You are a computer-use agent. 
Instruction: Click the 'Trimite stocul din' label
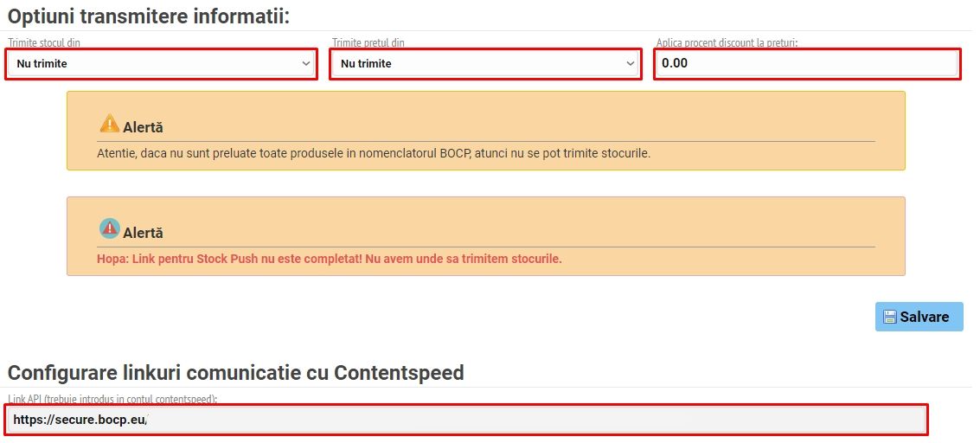pos(50,42)
